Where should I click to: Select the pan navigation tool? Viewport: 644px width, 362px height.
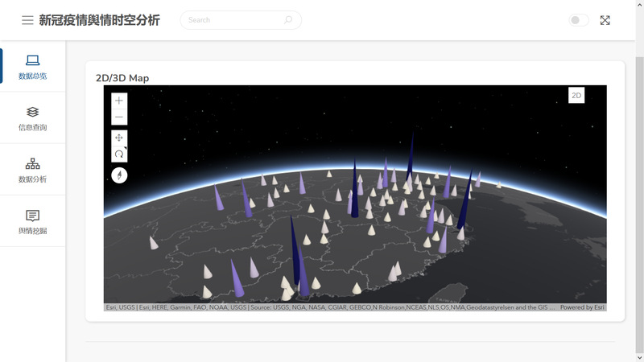tap(119, 138)
